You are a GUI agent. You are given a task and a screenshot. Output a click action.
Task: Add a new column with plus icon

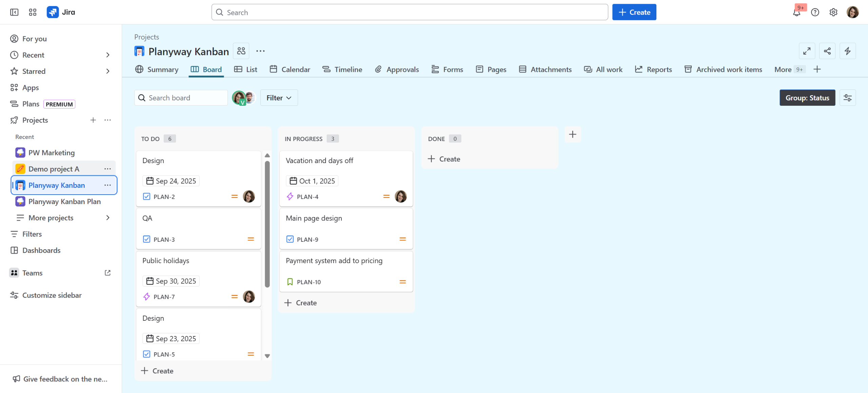coord(572,134)
